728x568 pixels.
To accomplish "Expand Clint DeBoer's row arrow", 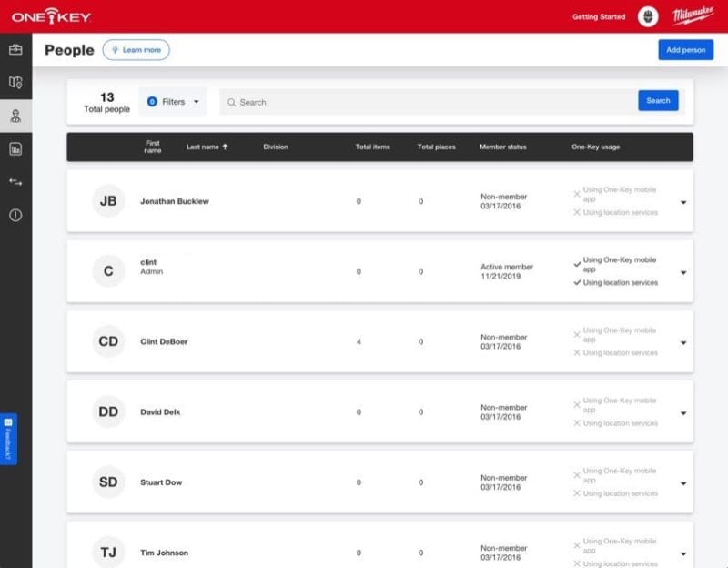I will [683, 343].
